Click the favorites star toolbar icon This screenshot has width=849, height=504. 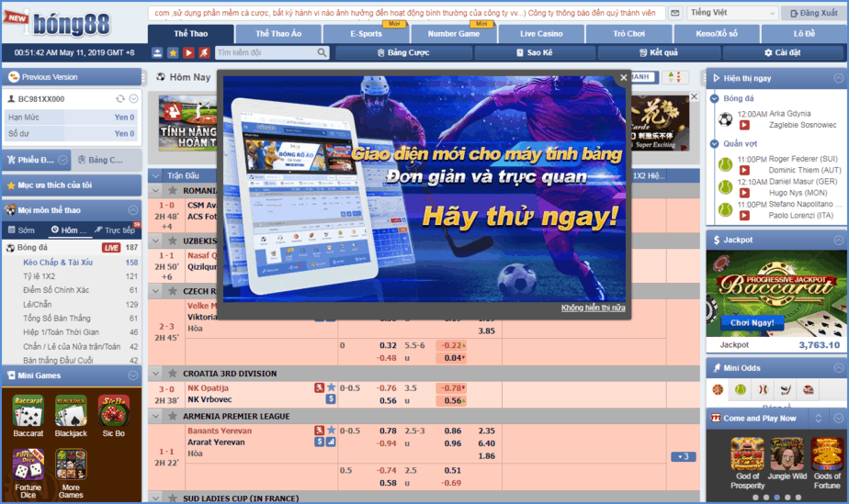tap(173, 52)
